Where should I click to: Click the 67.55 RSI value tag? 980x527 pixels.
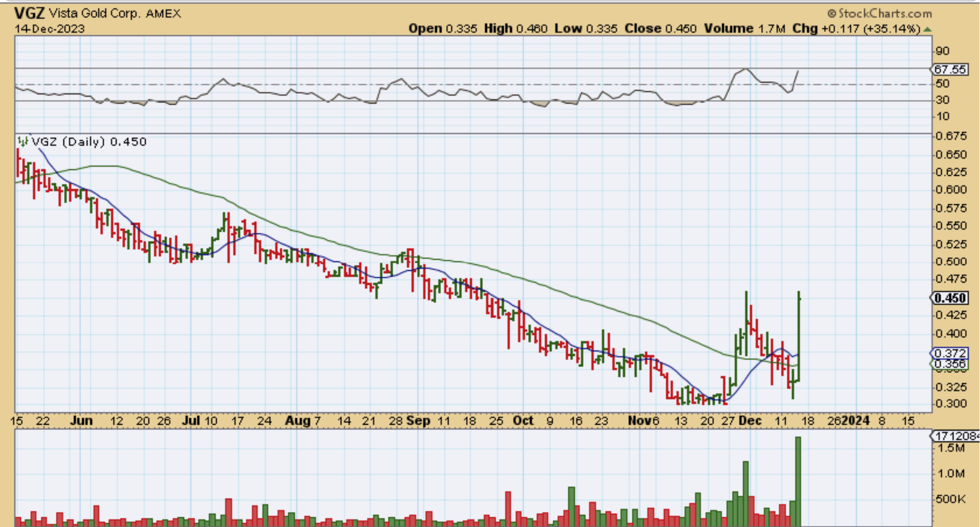[x=949, y=69]
